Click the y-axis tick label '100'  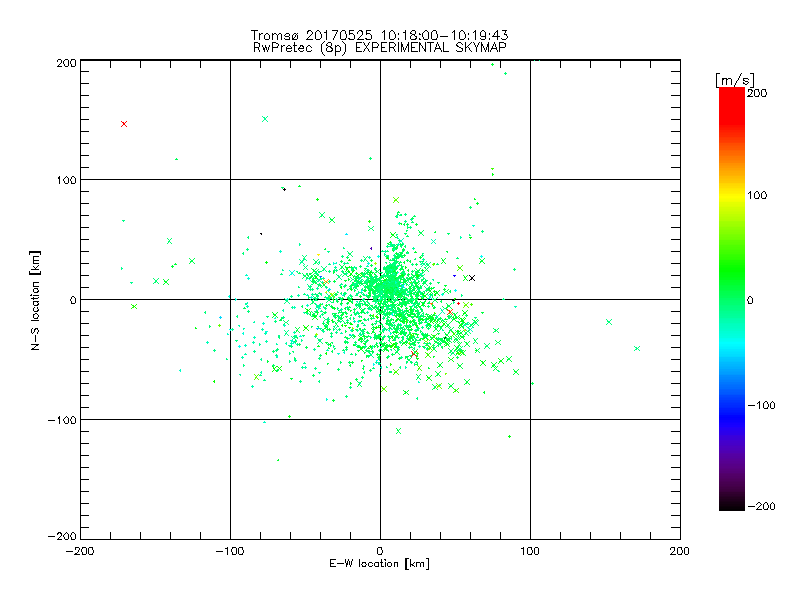tap(66, 180)
